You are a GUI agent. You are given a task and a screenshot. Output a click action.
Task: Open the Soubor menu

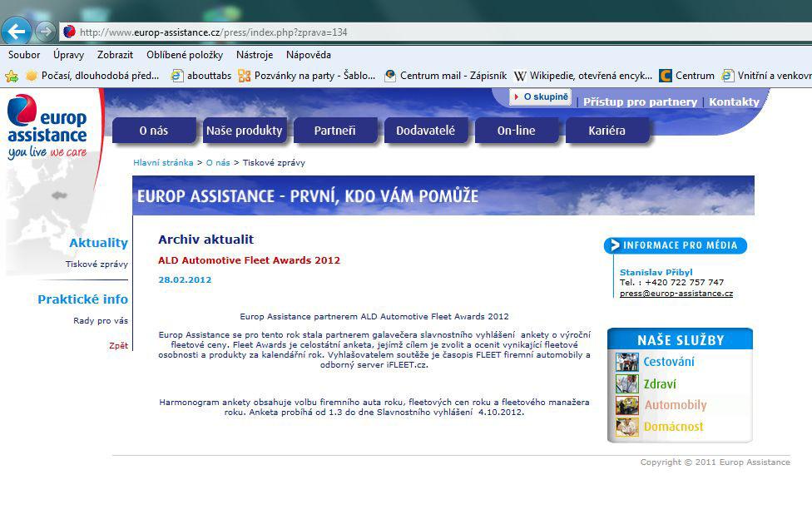24,55
